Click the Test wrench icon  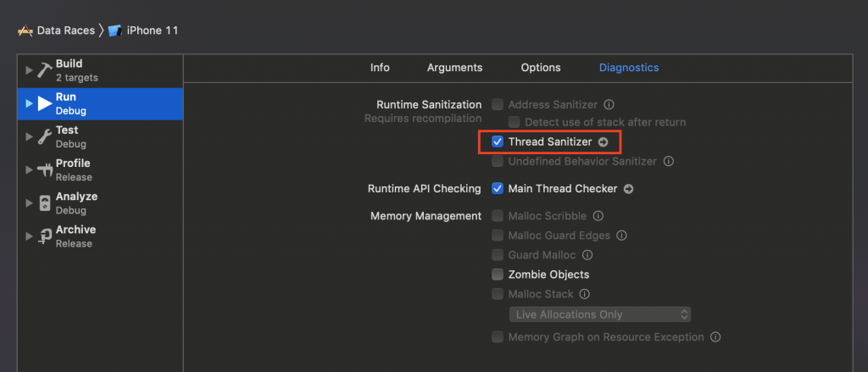[45, 136]
